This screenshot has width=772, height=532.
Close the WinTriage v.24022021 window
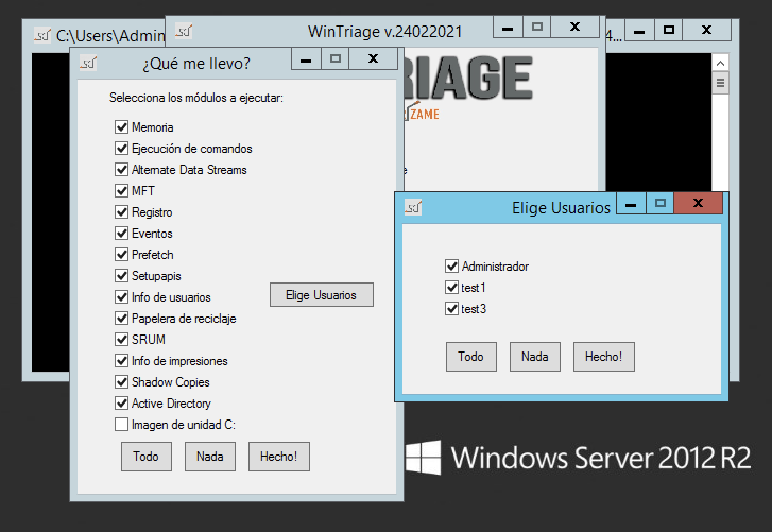pos(575,27)
